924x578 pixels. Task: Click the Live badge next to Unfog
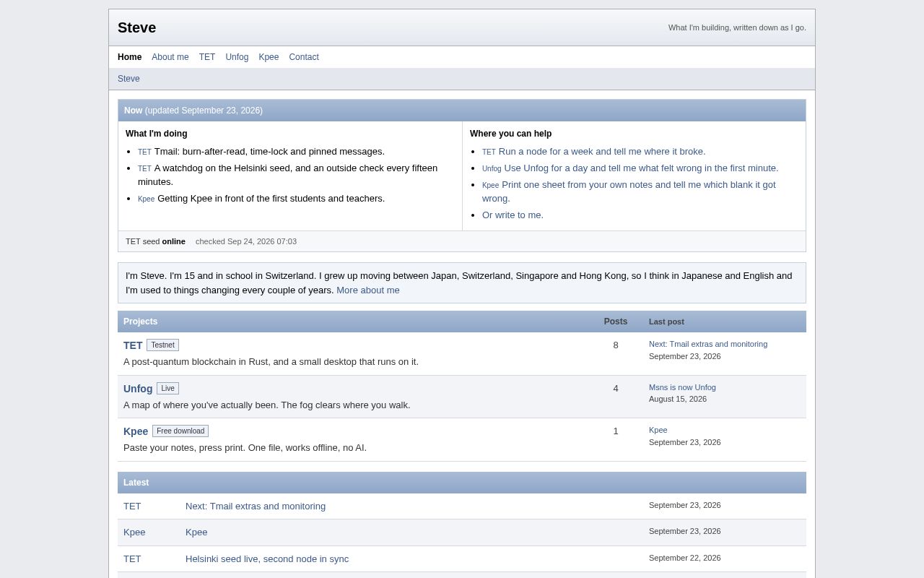[167, 389]
